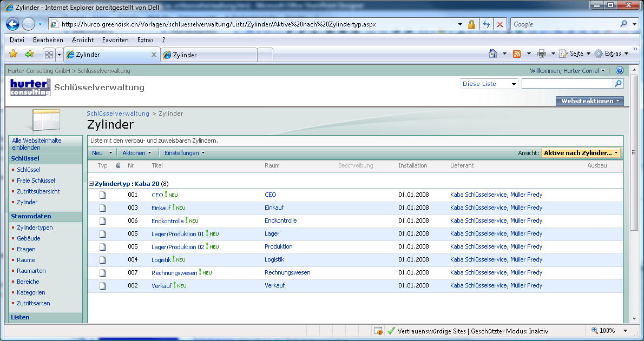Viewport: 644px width, 341px height.
Task: Click the Favorites star icon
Action: coord(14,54)
